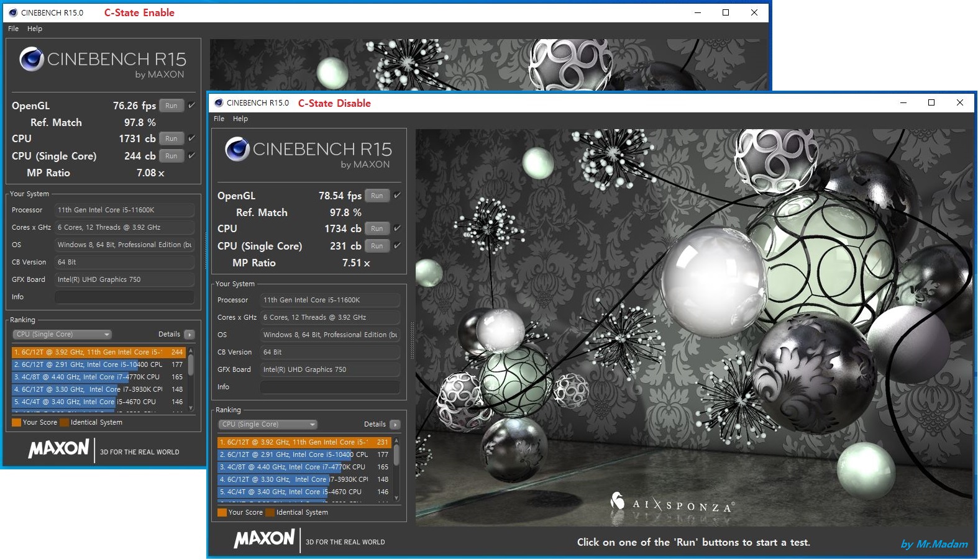This screenshot has height=560, width=978.
Task: Run CPU Single Core test in Disable window
Action: click(x=377, y=246)
